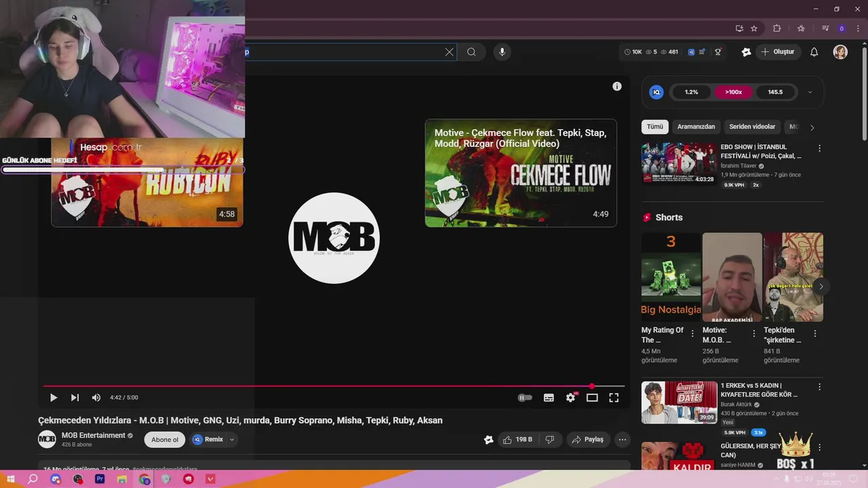The height and width of the screenshot is (488, 868).
Task: Open the browser extensions puzzle icon
Action: click(777, 28)
